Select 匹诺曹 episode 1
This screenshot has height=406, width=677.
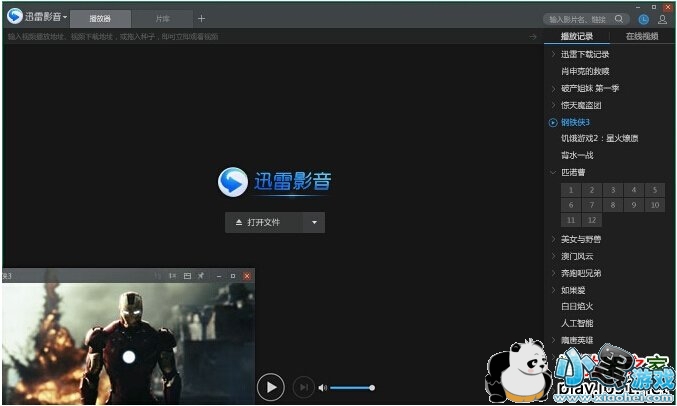click(x=571, y=190)
